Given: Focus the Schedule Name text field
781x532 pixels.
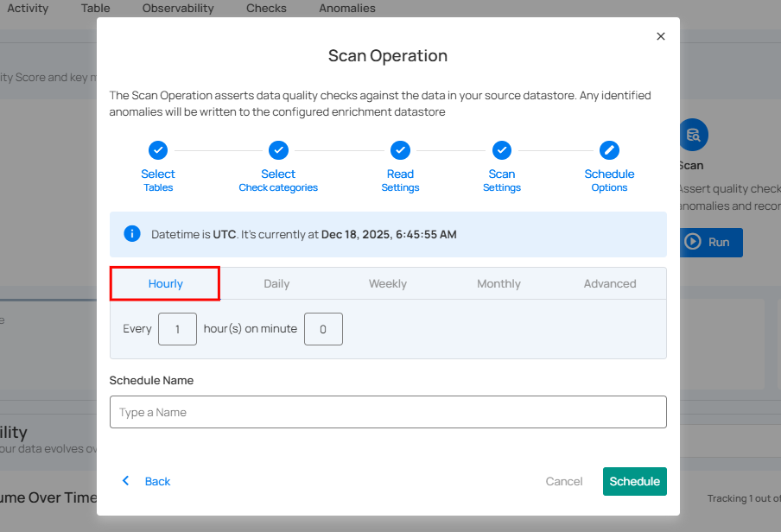Looking at the screenshot, I should (388, 412).
